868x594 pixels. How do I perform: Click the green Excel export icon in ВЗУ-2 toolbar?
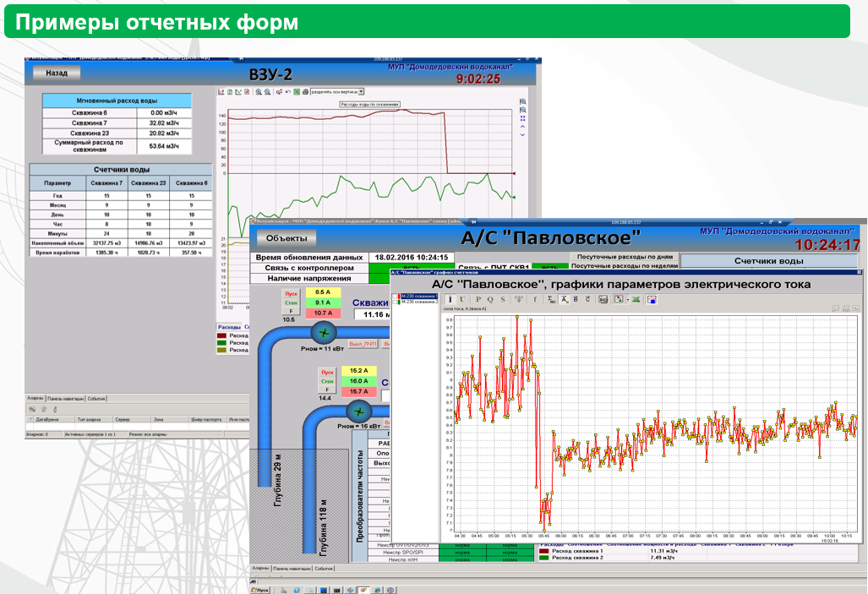pos(297,92)
